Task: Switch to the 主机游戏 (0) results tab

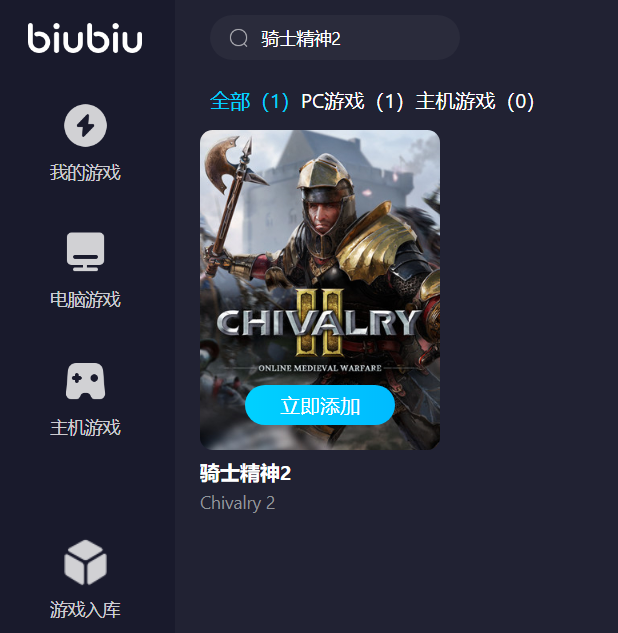Action: coord(475,101)
